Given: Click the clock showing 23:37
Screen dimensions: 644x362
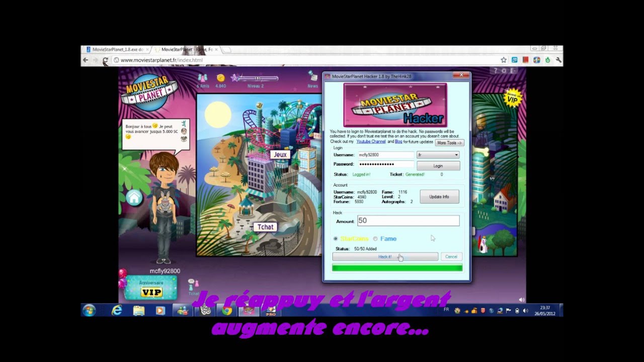Looking at the screenshot, I should tap(545, 308).
